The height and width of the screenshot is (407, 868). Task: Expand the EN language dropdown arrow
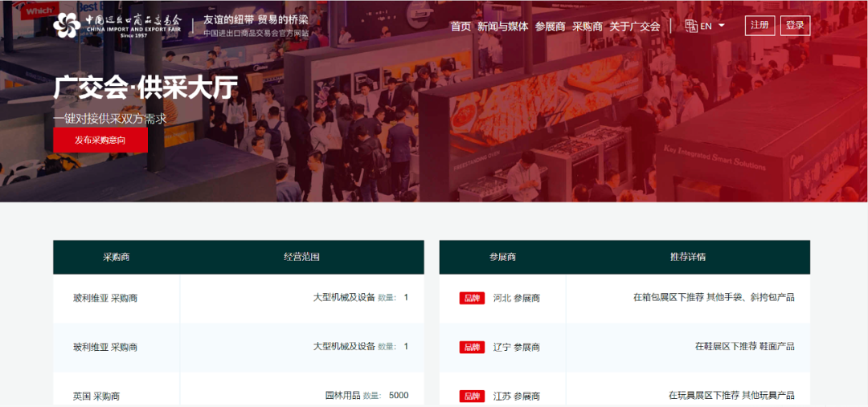721,26
